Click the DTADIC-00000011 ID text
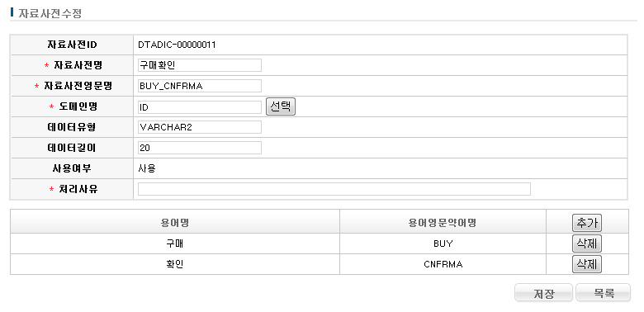This screenshot has width=644, height=312. pos(177,45)
